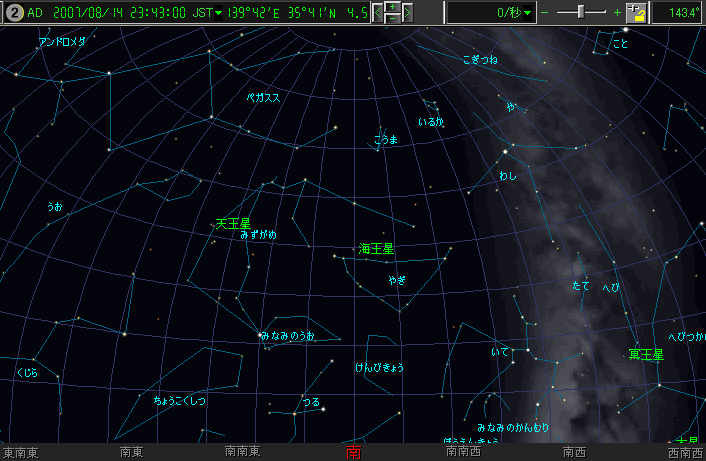Click the 海王星 planet label
706x461 pixels.
[x=377, y=248]
